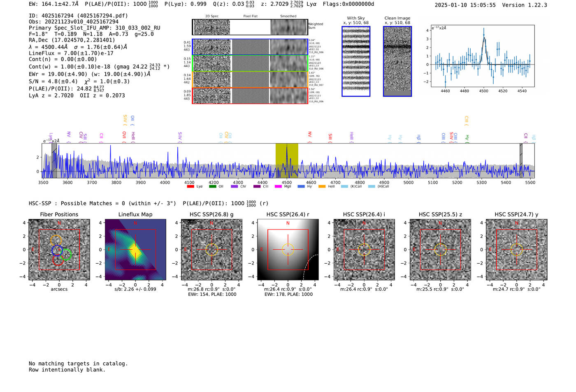Viewport: 576px width, 392px height.
Task: Click the 2025-01-10 15:05:55 timestamp
Action: [465, 5]
